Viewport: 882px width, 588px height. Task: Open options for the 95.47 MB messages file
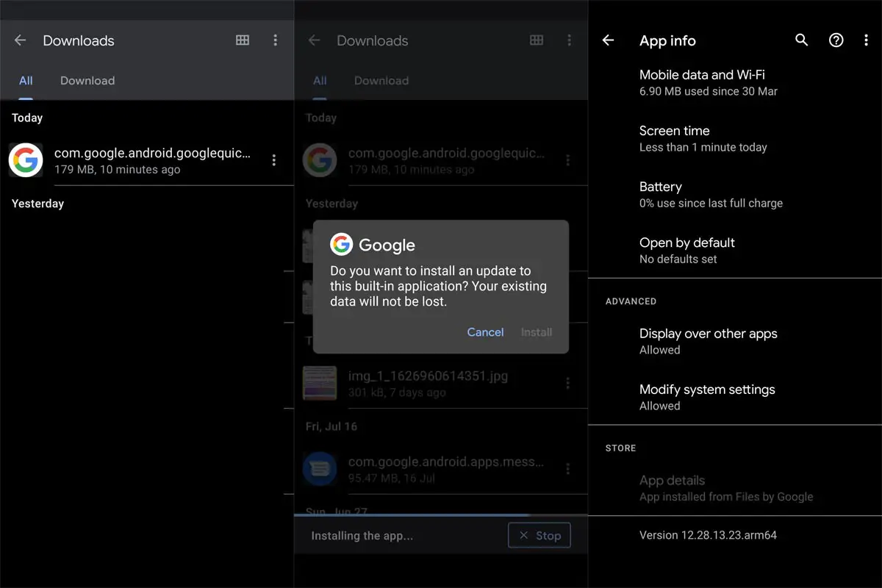click(x=568, y=468)
